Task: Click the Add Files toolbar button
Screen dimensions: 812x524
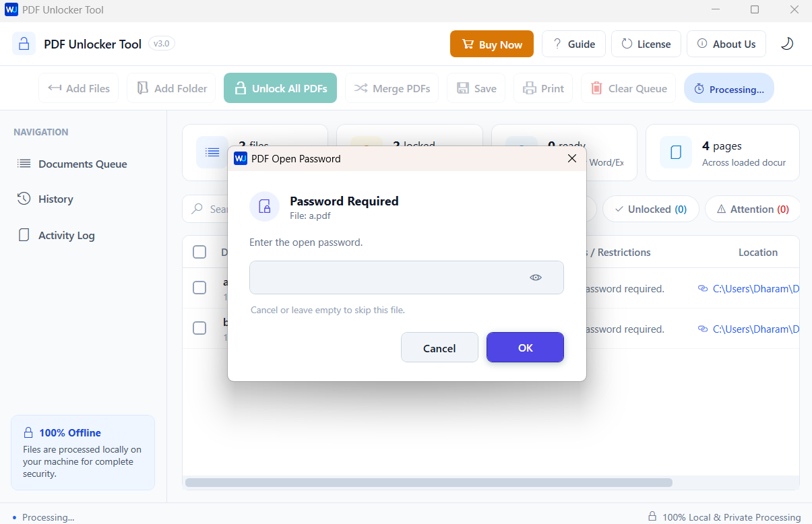Action: click(79, 88)
